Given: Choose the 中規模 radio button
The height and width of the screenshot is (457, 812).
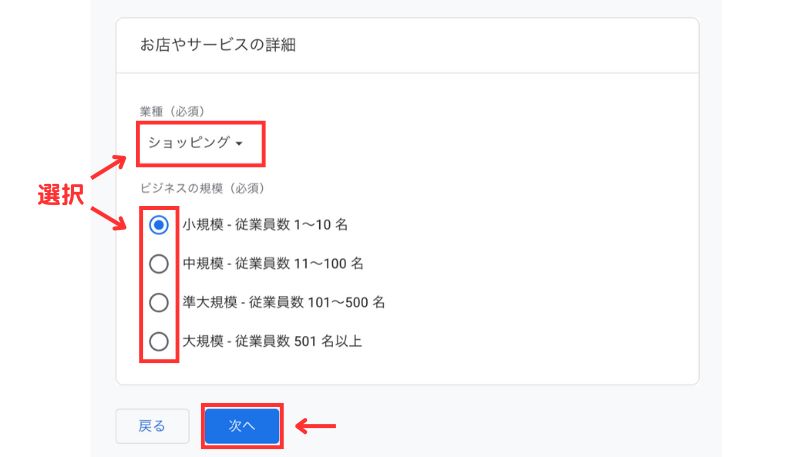Looking at the screenshot, I should tap(158, 264).
